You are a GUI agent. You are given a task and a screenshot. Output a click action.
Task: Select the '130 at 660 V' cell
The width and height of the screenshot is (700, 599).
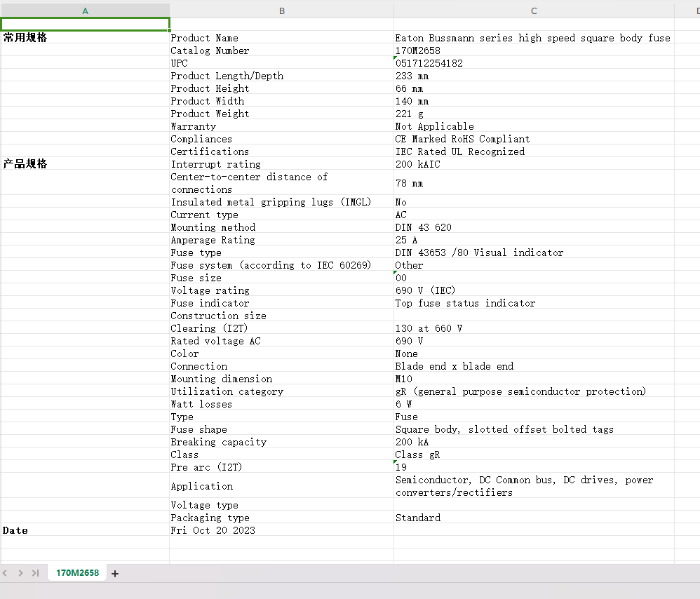tap(534, 328)
